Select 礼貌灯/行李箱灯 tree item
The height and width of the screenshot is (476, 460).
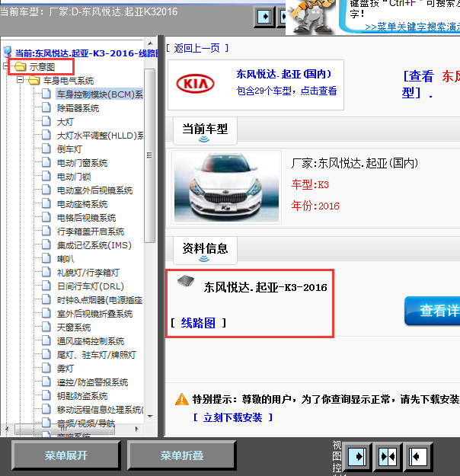point(88,273)
